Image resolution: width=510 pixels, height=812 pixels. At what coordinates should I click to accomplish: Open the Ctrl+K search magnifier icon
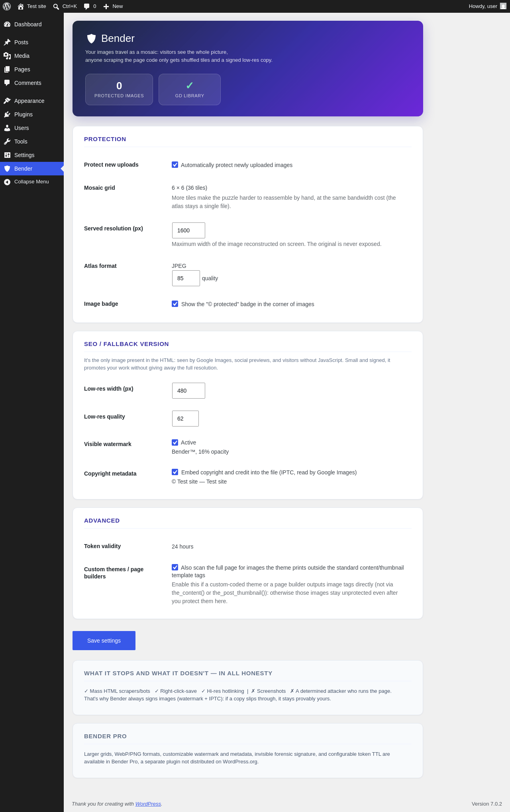[x=56, y=6]
